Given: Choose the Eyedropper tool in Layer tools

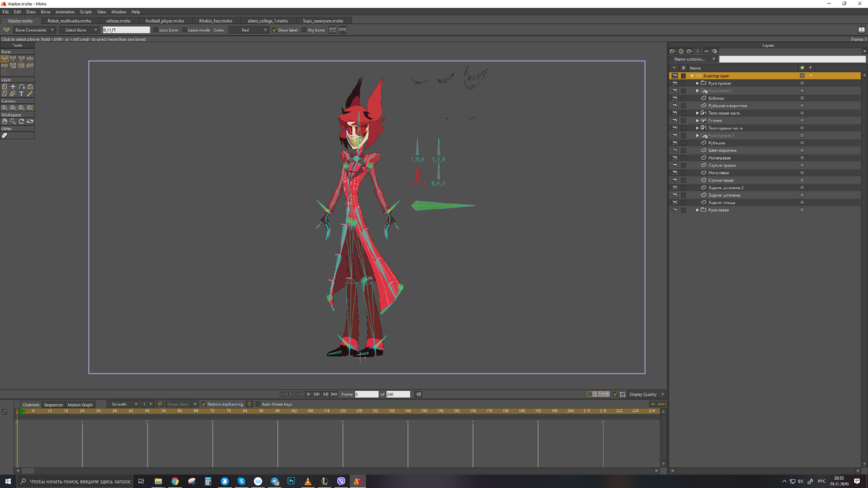Looking at the screenshot, I should [x=30, y=93].
